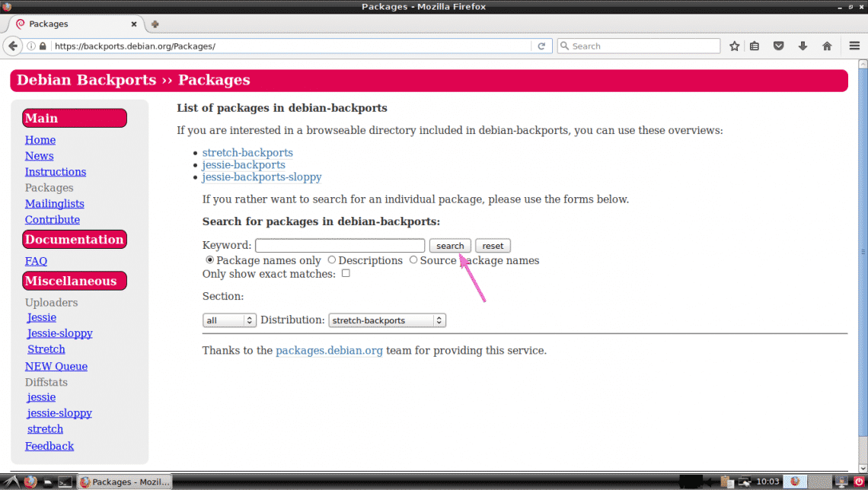Screen dimensions: 868x490
Task: Open the reading list clipboard icon
Action: tap(754, 46)
